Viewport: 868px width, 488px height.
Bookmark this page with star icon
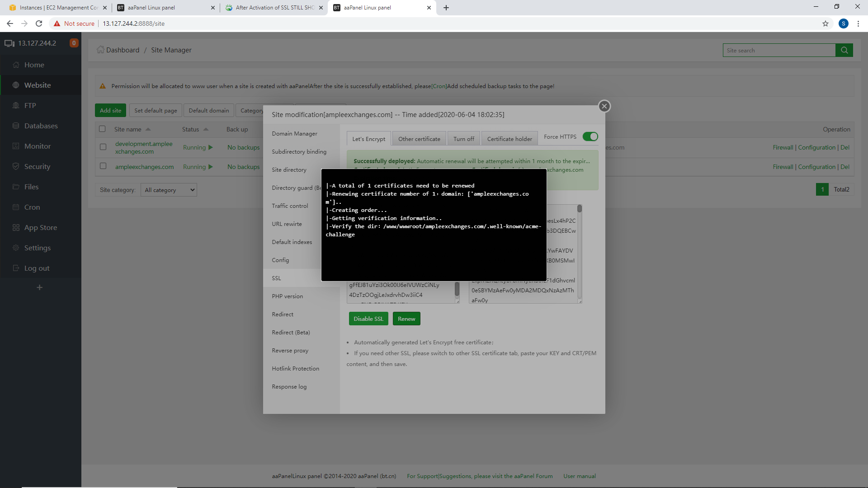pyautogui.click(x=826, y=23)
